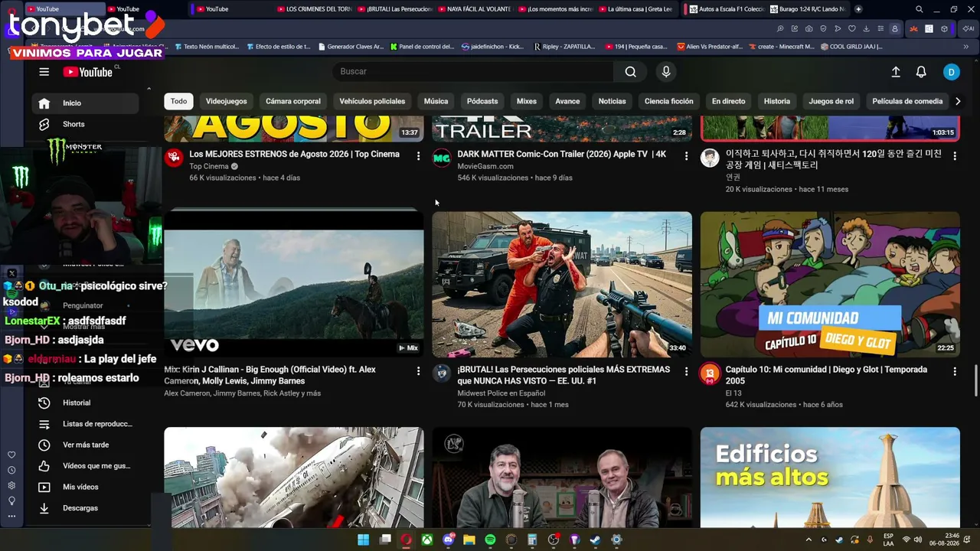The image size is (980, 551).
Task: Open the Shorts sidebar item
Action: 86,124
